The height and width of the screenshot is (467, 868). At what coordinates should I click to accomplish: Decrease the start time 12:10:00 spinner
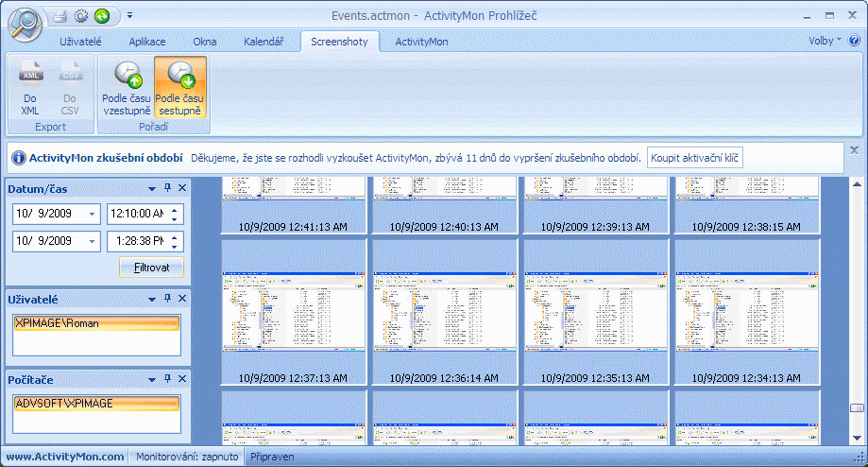175,218
